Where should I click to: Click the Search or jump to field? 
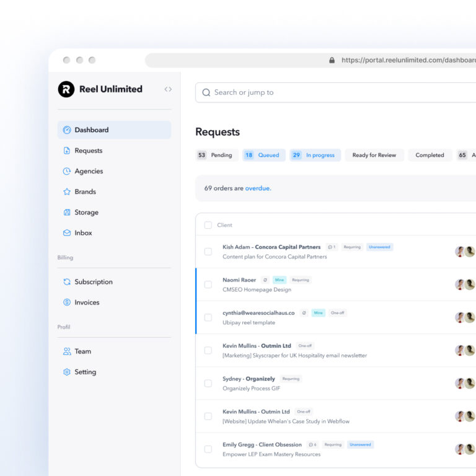(x=335, y=92)
